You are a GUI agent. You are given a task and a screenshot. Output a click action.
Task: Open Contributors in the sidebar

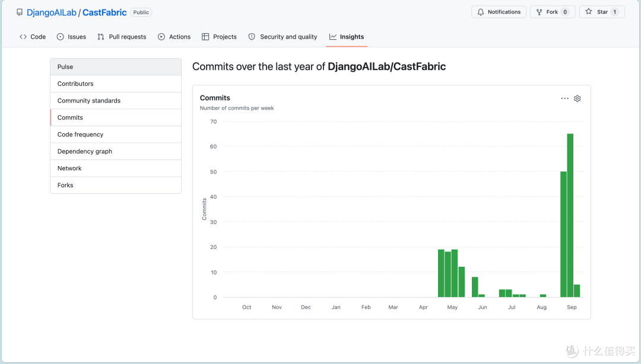point(116,84)
